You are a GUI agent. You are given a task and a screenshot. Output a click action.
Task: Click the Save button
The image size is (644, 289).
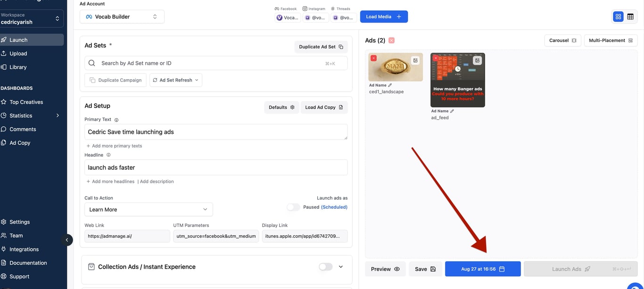(x=425, y=269)
